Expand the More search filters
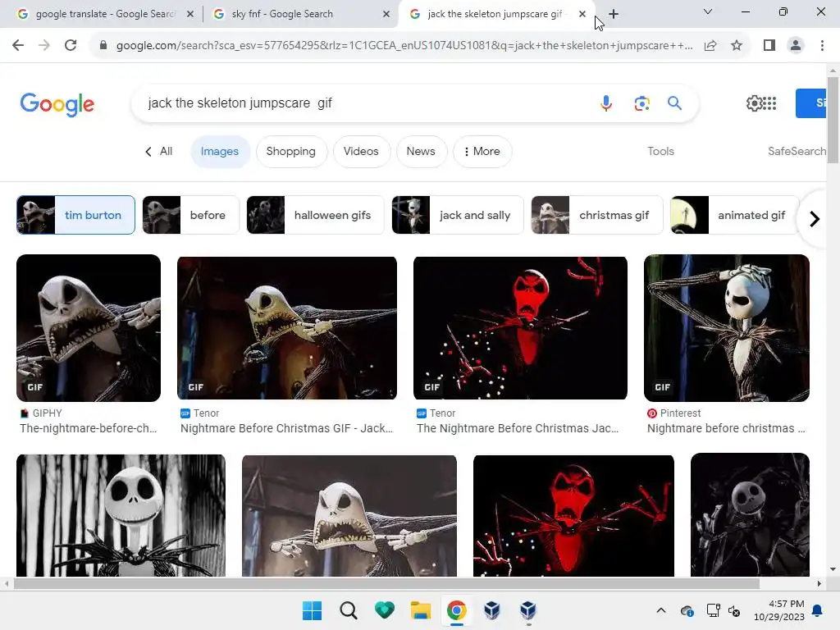 pyautogui.click(x=482, y=152)
